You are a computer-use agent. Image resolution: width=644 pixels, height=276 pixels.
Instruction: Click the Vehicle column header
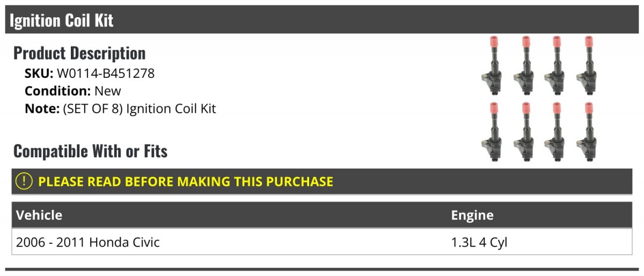tap(39, 215)
